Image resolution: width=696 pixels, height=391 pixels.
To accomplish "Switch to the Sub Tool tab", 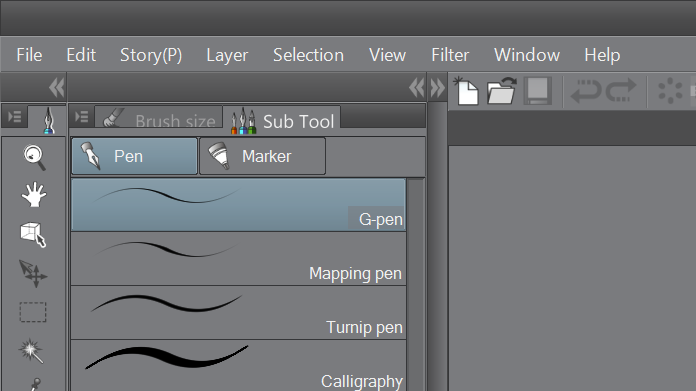I will pyautogui.click(x=282, y=120).
